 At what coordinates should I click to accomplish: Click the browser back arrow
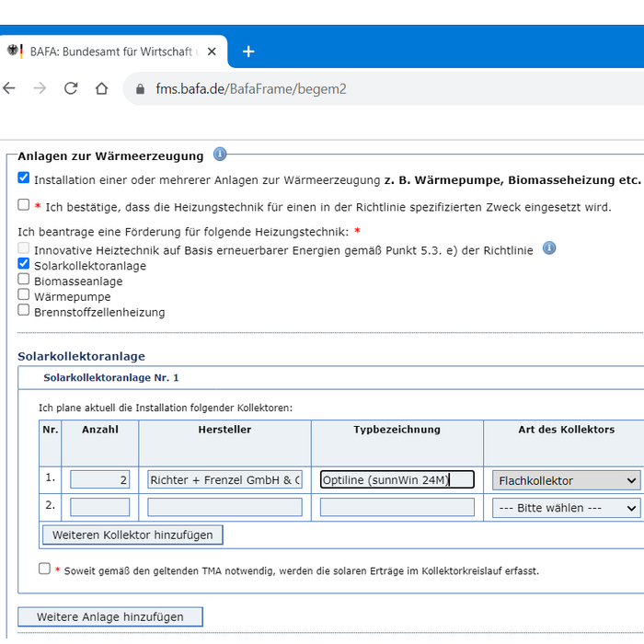9,88
